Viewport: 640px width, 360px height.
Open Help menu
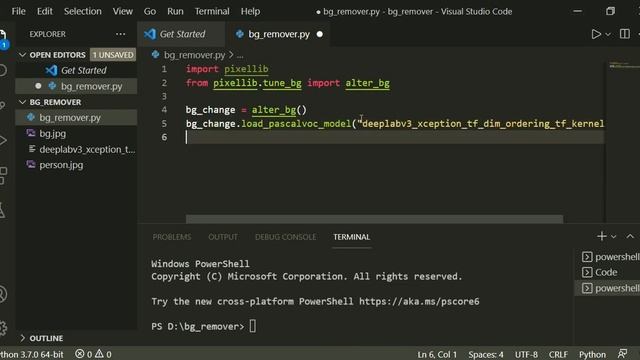pyautogui.click(x=250, y=11)
